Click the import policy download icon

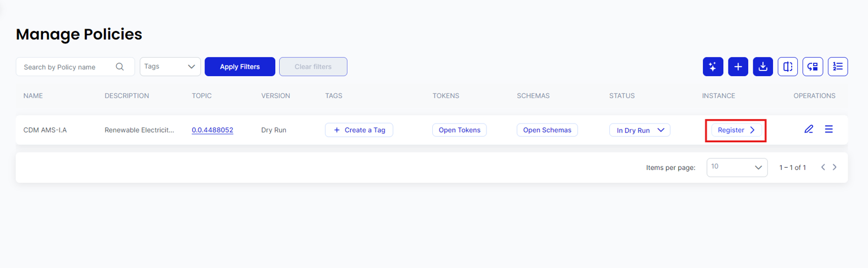[763, 67]
